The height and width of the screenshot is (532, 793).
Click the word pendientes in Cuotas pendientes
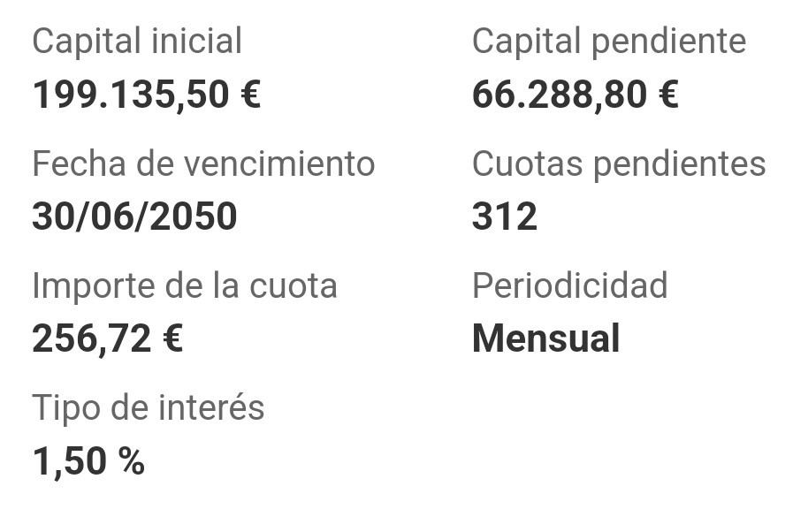point(680,163)
